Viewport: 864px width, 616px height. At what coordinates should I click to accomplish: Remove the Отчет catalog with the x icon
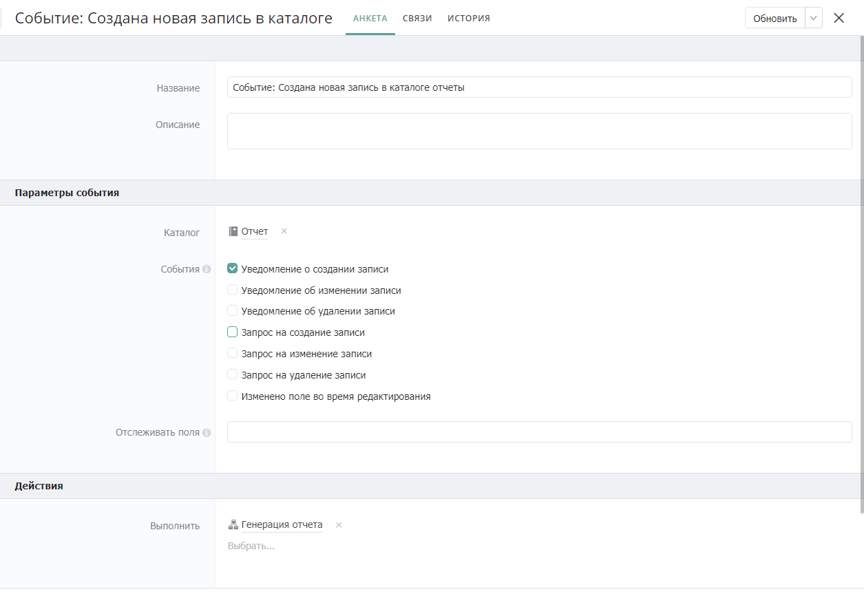tap(284, 231)
